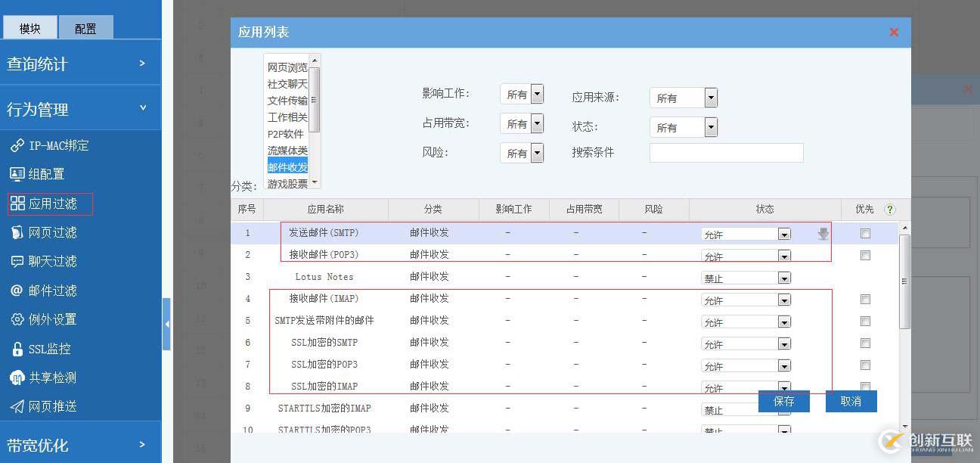Select 网页浏览 category
980x463 pixels.
coord(287,67)
